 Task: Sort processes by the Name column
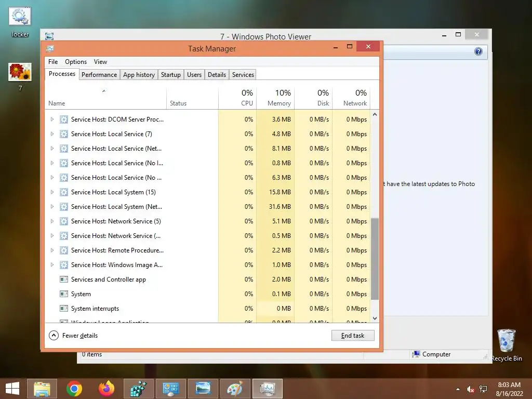pyautogui.click(x=105, y=98)
